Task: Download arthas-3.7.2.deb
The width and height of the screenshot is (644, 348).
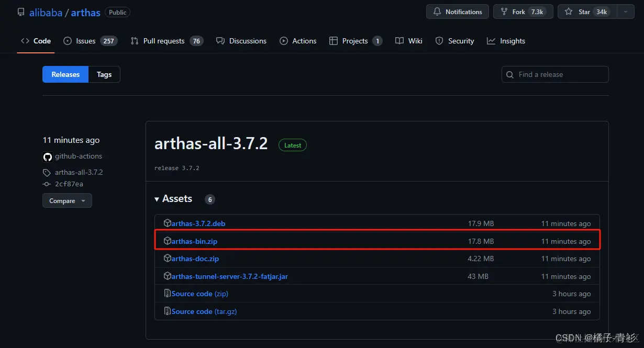Action: pos(198,223)
